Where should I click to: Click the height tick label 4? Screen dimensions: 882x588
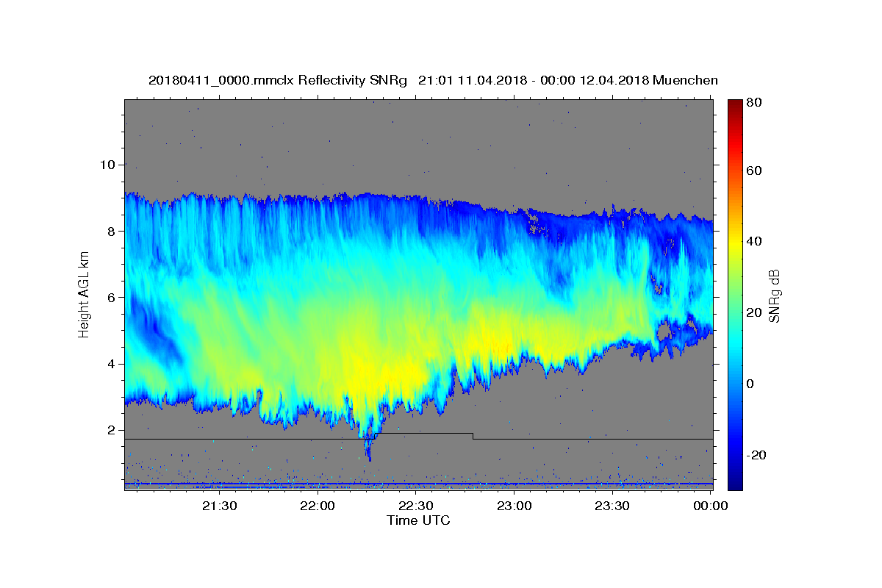112,364
